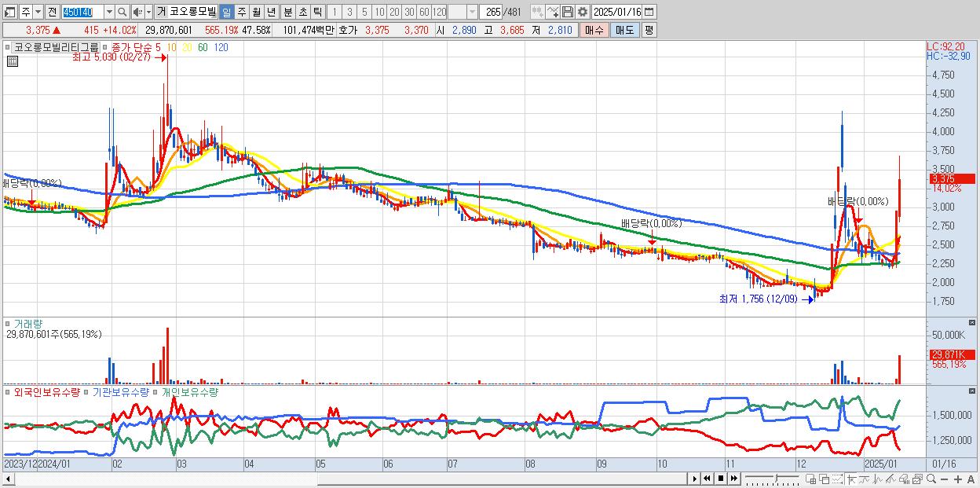Click the 전 market button
This screenshot has height=488, width=980.
point(52,12)
